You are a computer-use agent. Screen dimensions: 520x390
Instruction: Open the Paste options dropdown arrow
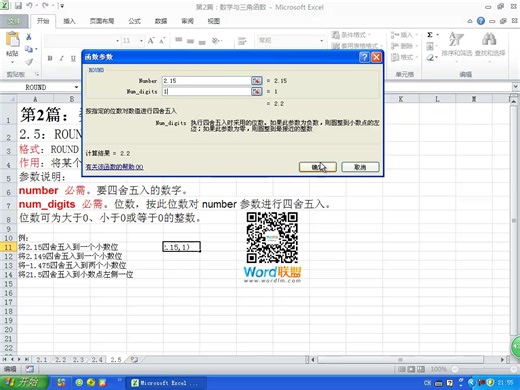(x=12, y=62)
